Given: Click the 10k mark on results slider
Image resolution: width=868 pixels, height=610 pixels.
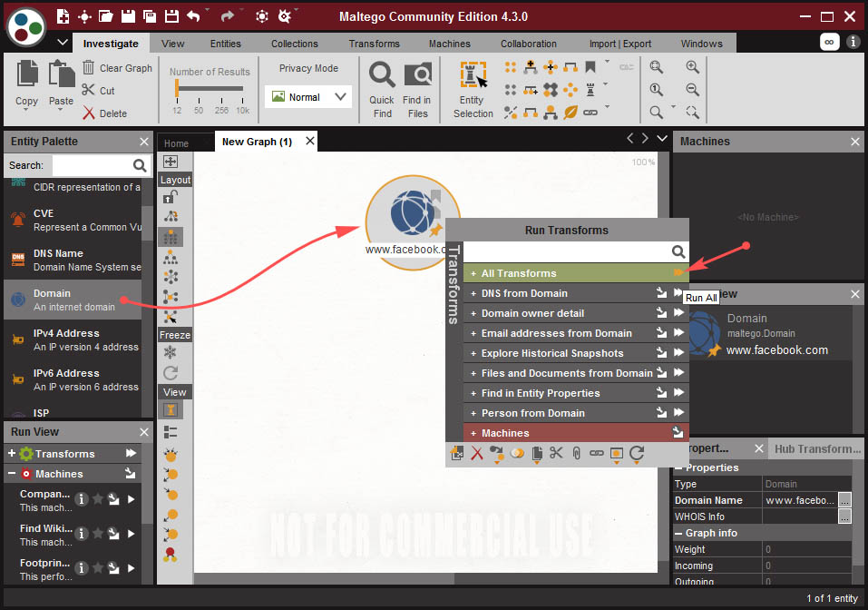Looking at the screenshot, I should click(242, 110).
